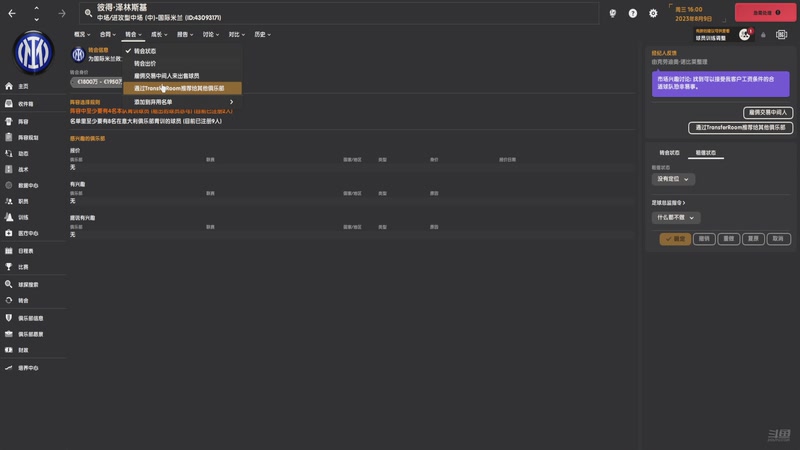Click 通过TransferRoom推荐给其他俱乐部 button in right panel
The height and width of the screenshot is (450, 800).
coord(740,128)
